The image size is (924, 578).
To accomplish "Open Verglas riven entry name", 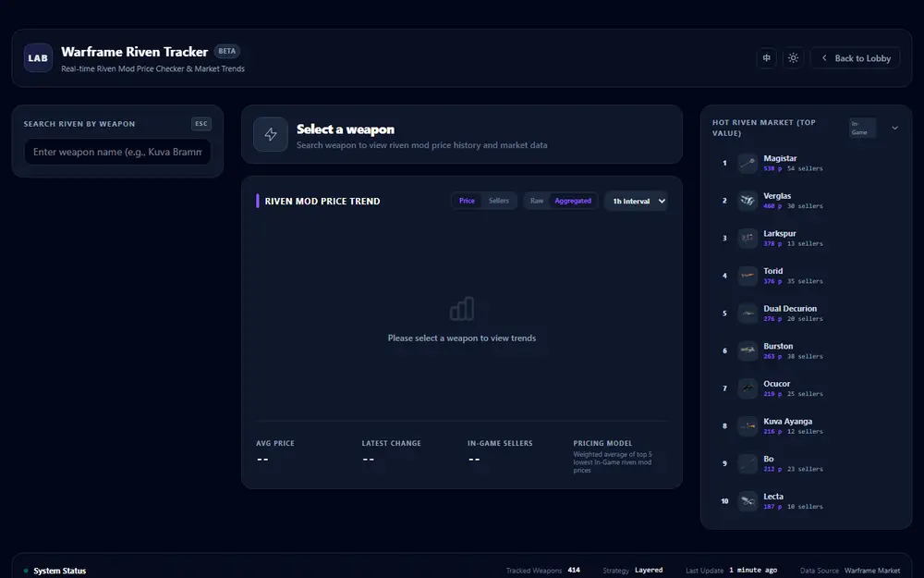I will [777, 196].
